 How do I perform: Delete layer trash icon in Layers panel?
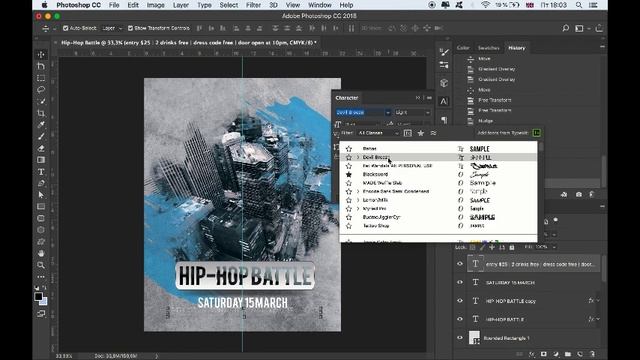pyautogui.click(x=592, y=354)
